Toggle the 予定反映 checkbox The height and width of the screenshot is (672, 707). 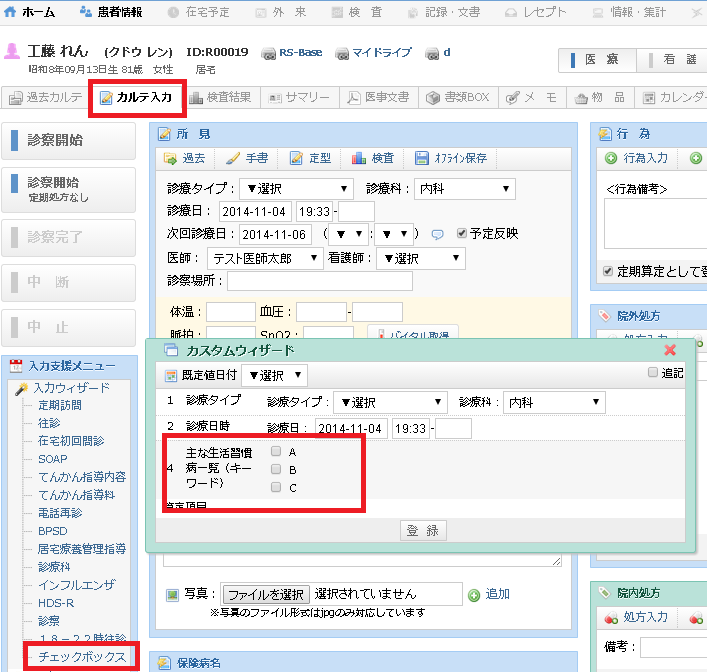point(461,233)
